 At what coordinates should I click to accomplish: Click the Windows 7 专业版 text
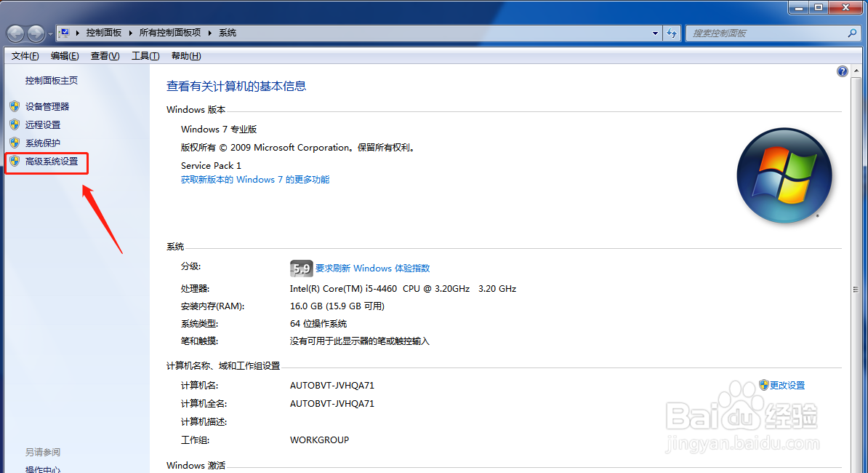219,129
